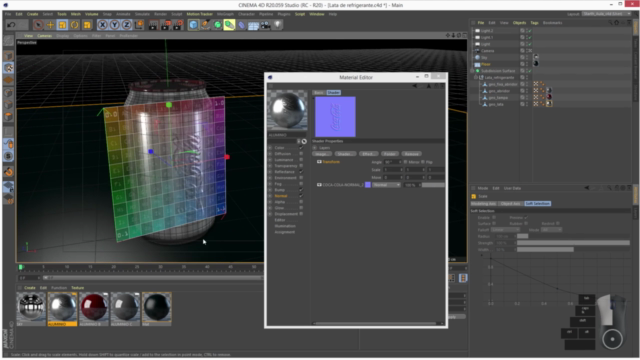Image resolution: width=640 pixels, height=360 pixels.
Task: Click the Angle input field
Action: 392,162
